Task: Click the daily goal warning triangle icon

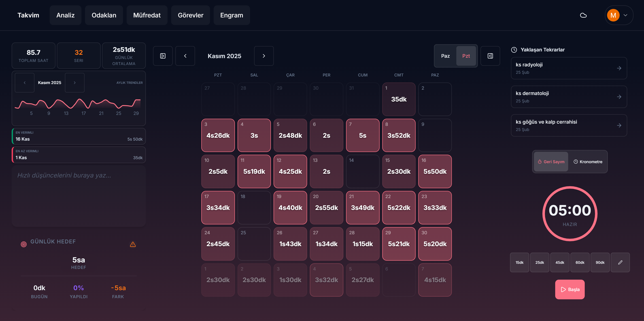Action: (133, 244)
